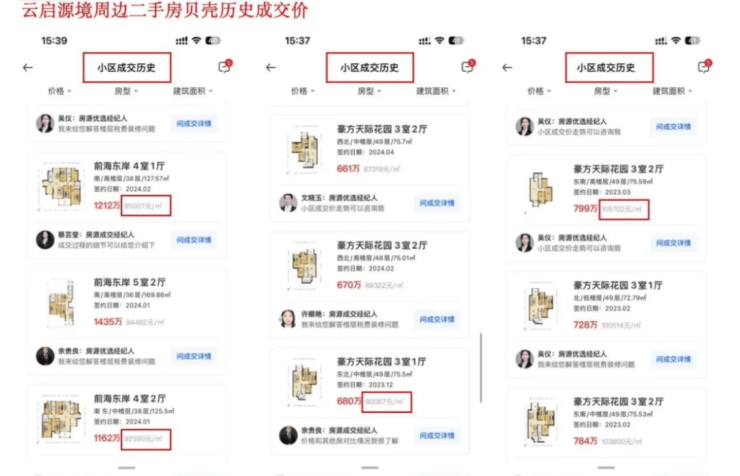Select 小区成交历史 title in middle screen

click(x=370, y=68)
